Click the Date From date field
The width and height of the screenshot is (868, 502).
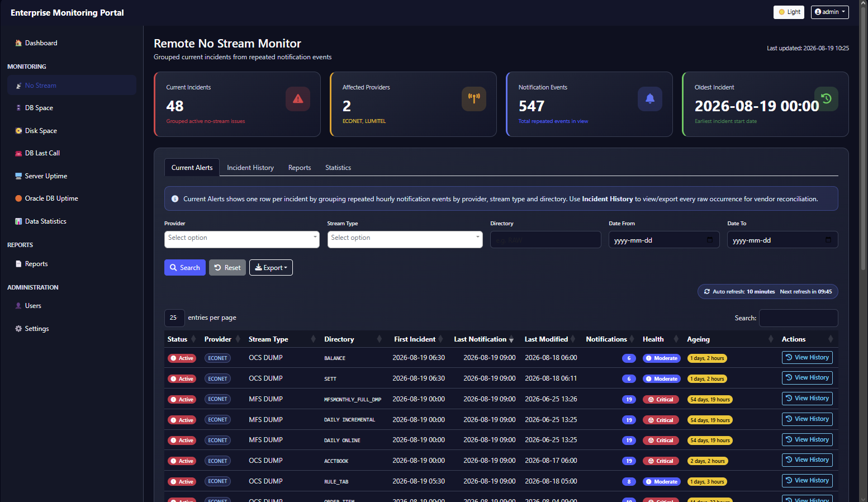[x=664, y=240]
